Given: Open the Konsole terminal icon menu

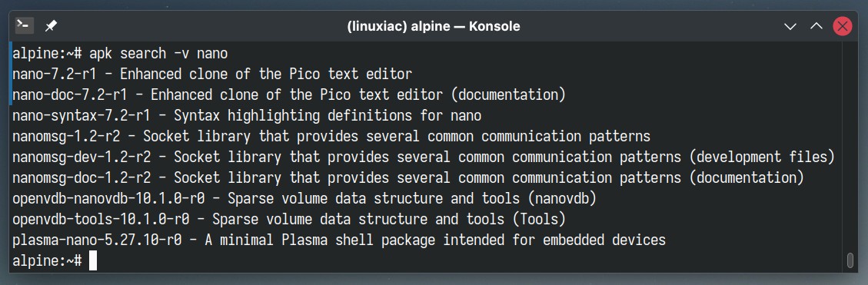Looking at the screenshot, I should click(x=25, y=25).
